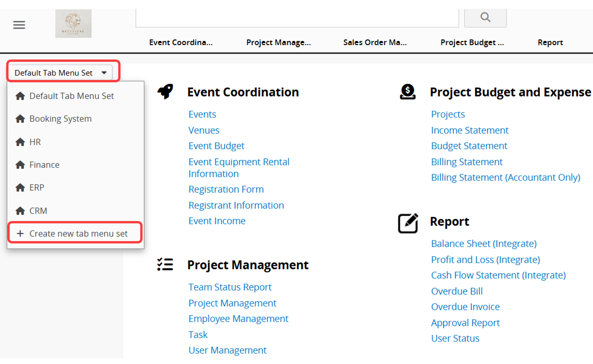Click the magnifier search button
The image size is (593, 364).
pos(485,17)
